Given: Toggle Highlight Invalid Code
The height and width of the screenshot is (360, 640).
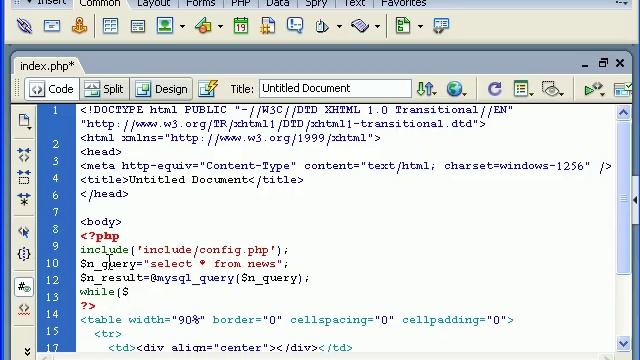Looking at the screenshot, I should [x=24, y=309].
